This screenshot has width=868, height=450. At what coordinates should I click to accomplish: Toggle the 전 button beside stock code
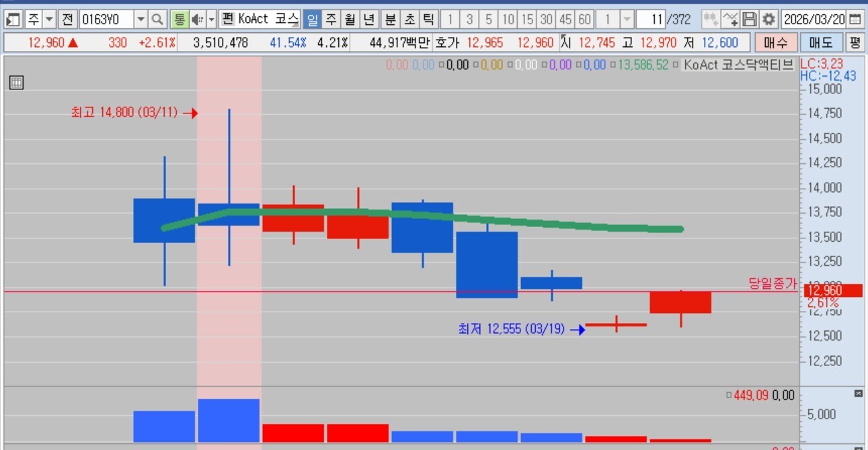[68, 19]
